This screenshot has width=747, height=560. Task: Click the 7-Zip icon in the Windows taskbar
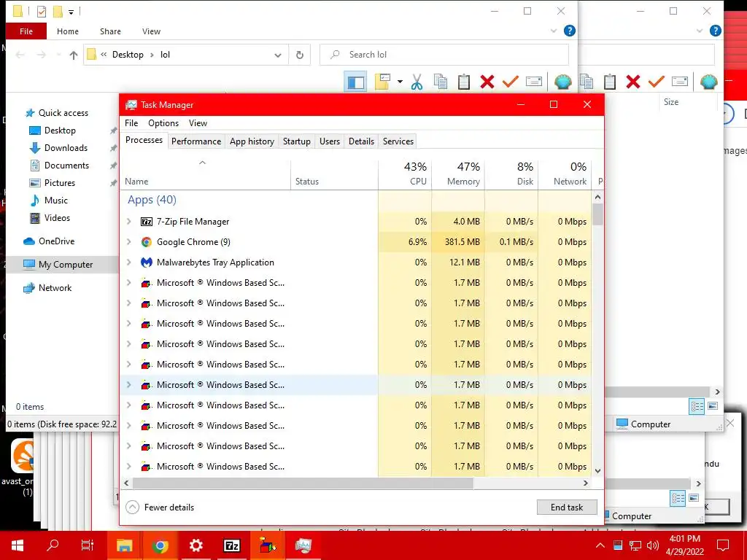pyautogui.click(x=231, y=545)
